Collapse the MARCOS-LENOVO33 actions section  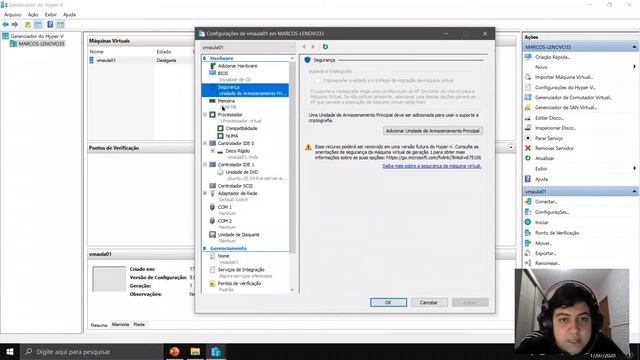(634, 47)
